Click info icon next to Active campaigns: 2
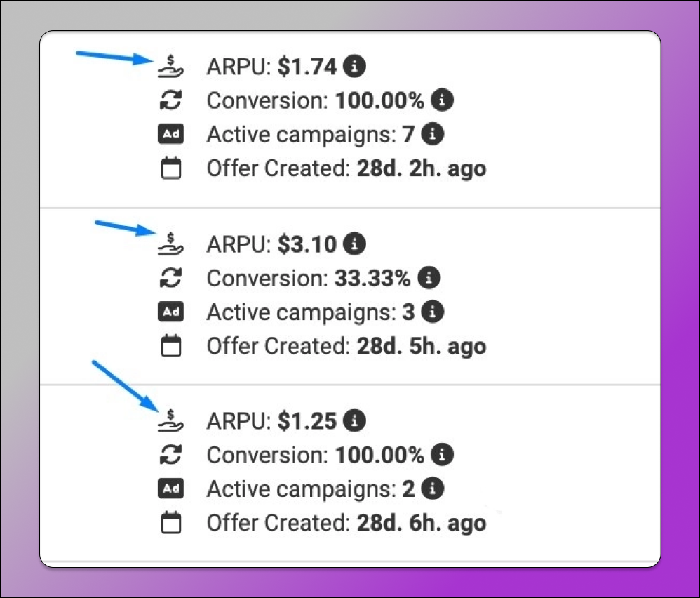The image size is (700, 598). 434,489
